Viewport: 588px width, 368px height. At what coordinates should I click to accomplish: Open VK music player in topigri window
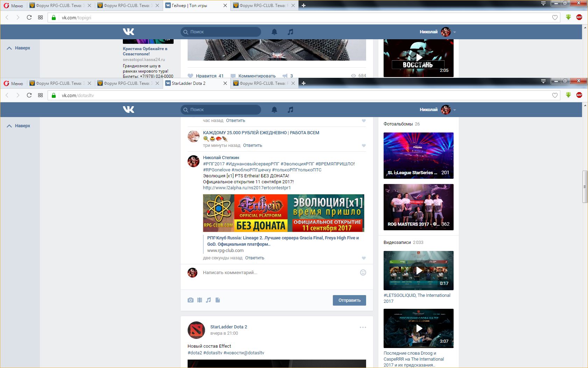pyautogui.click(x=290, y=32)
